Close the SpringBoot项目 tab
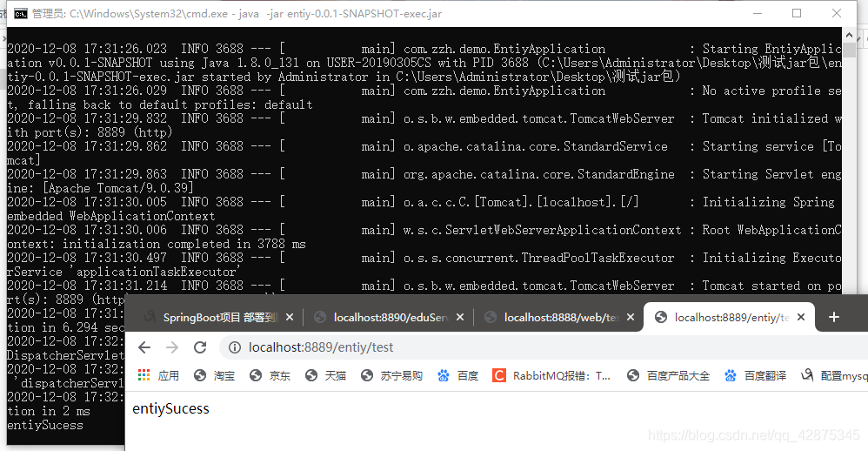 pyautogui.click(x=290, y=318)
